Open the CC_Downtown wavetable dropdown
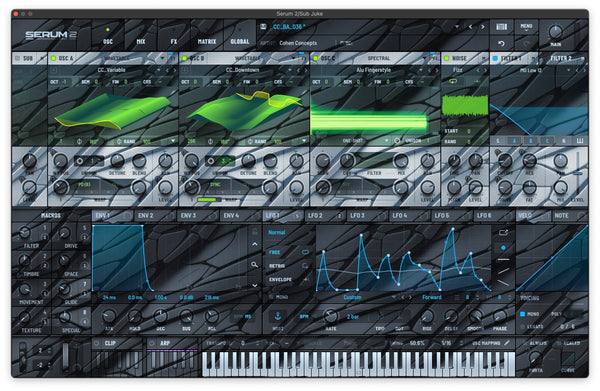The height and width of the screenshot is (391, 600). pos(290,70)
